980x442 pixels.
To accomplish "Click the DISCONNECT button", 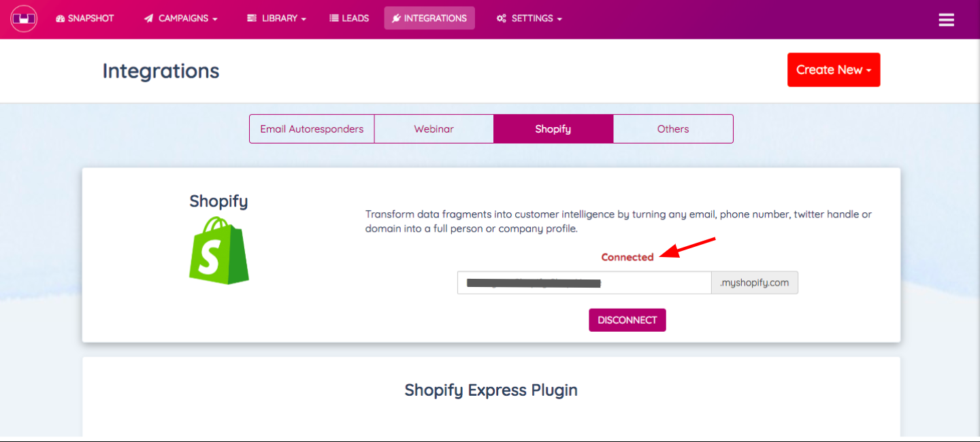I will pyautogui.click(x=627, y=320).
